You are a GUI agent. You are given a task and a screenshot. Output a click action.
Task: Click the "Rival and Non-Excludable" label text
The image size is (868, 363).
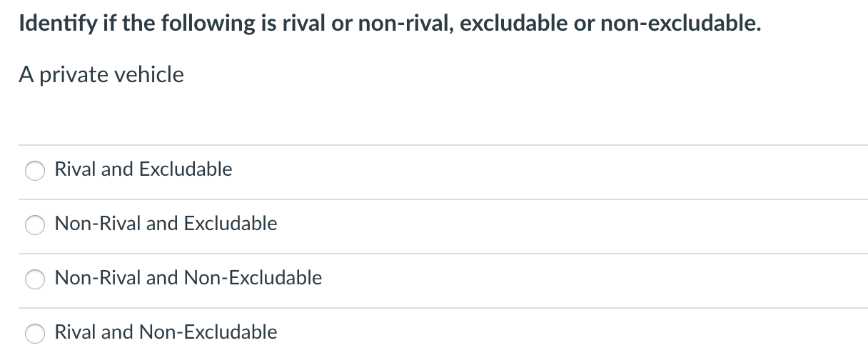[166, 332]
